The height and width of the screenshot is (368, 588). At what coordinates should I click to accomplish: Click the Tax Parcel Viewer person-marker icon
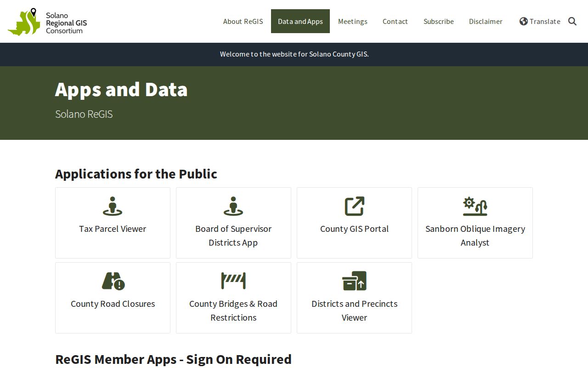click(x=113, y=207)
